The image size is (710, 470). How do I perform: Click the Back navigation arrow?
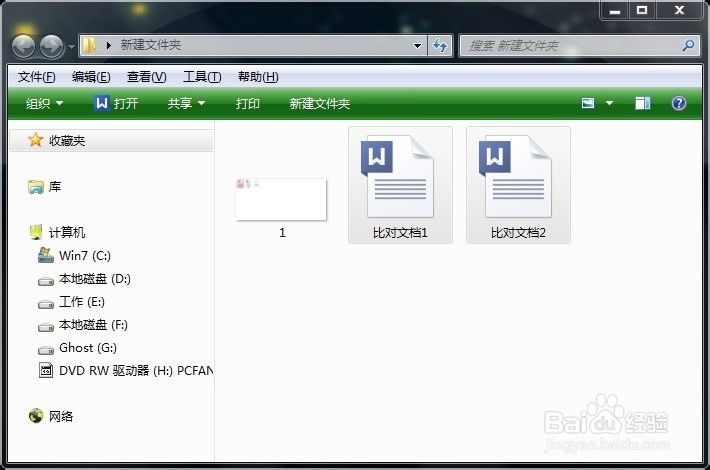(x=24, y=46)
